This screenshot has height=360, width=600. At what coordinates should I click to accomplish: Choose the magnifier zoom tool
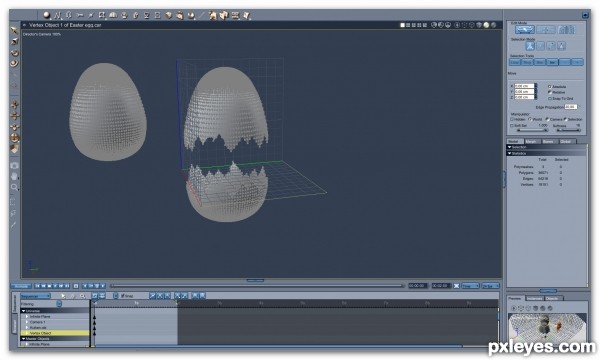tap(14, 187)
